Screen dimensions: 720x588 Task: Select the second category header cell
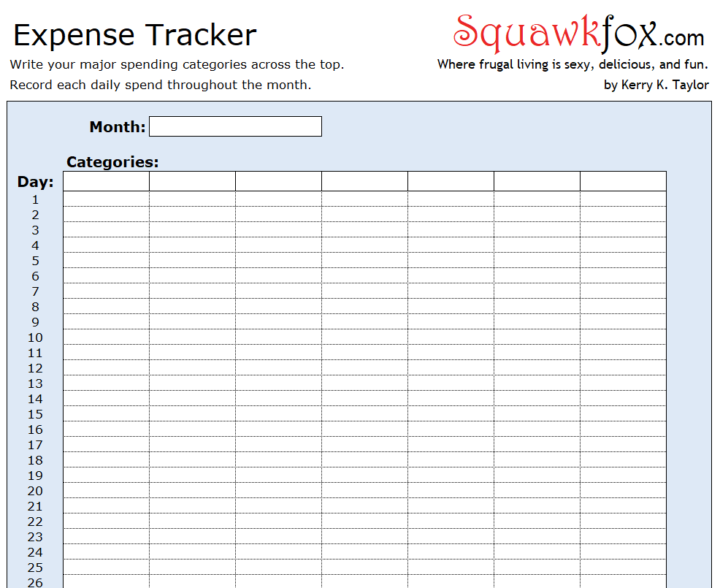pyautogui.click(x=192, y=181)
